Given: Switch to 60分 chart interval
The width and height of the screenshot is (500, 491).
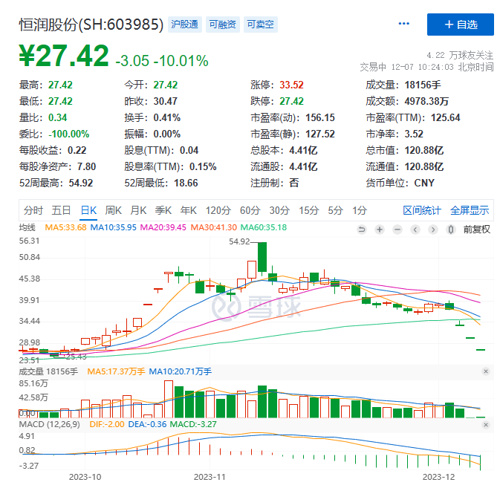Looking at the screenshot, I should tap(250, 210).
